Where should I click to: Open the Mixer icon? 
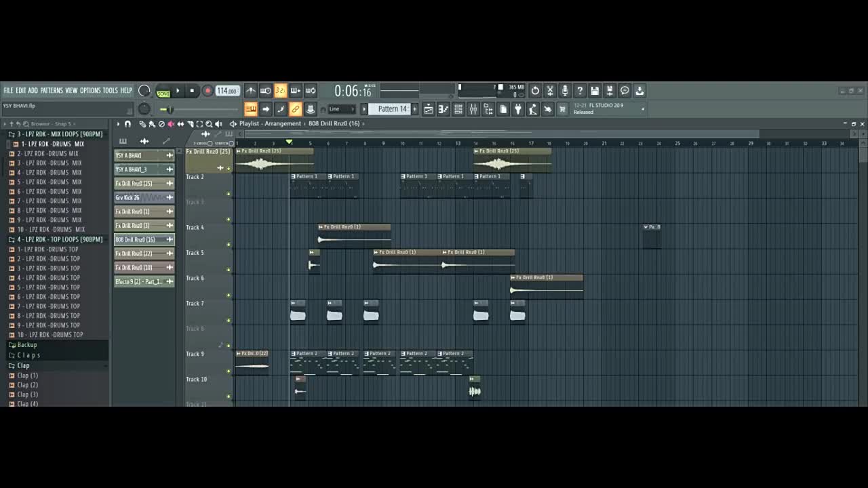[x=473, y=109]
